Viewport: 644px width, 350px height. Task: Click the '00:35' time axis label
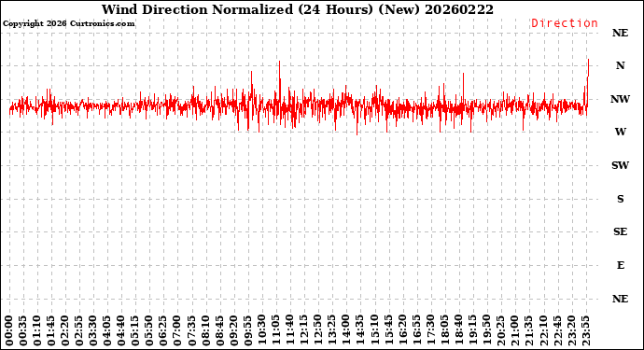pyautogui.click(x=23, y=330)
